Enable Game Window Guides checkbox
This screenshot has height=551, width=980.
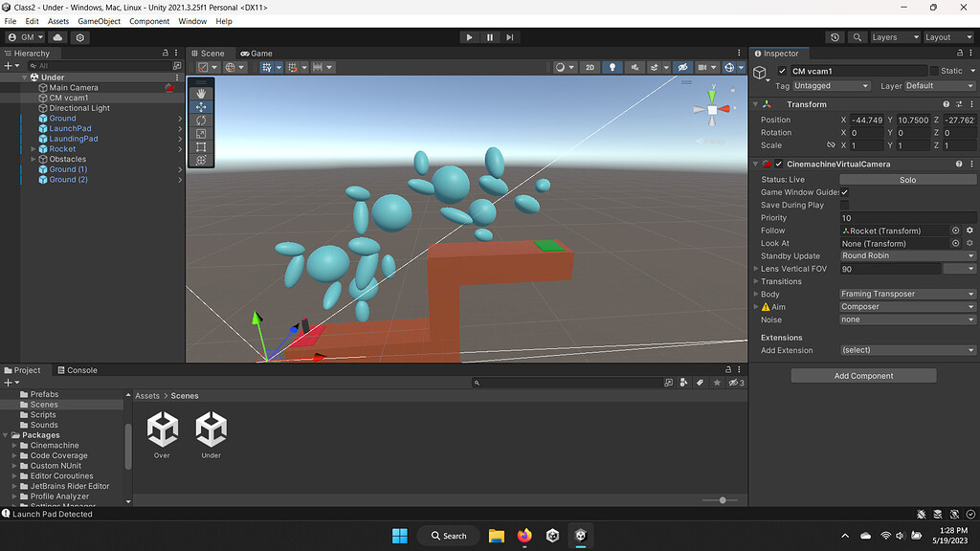[x=843, y=192]
